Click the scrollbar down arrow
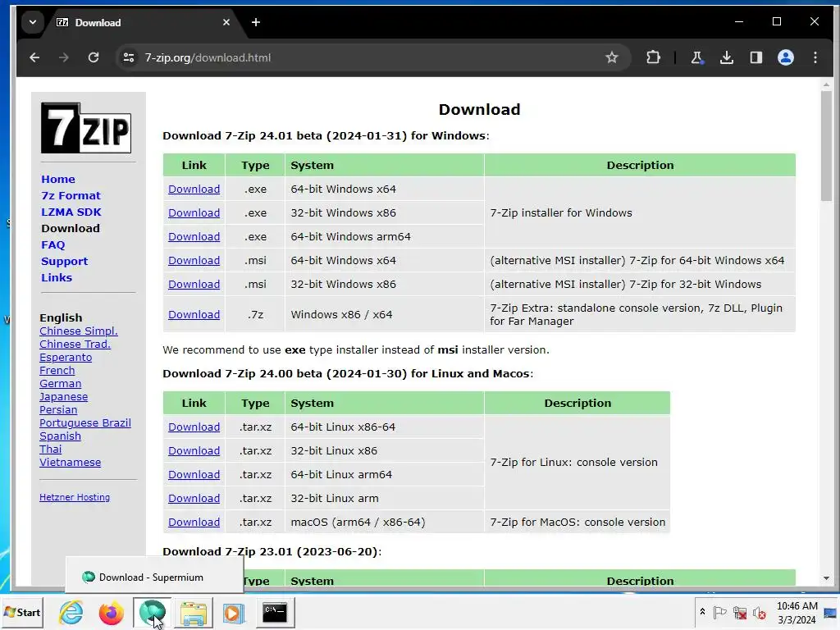The image size is (840, 630). pos(826,578)
